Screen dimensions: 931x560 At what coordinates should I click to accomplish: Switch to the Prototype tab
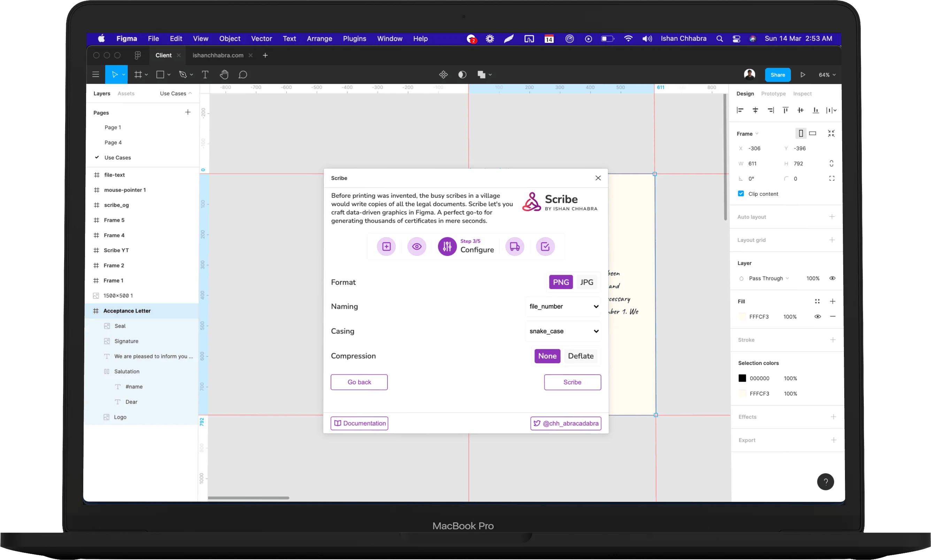point(773,94)
